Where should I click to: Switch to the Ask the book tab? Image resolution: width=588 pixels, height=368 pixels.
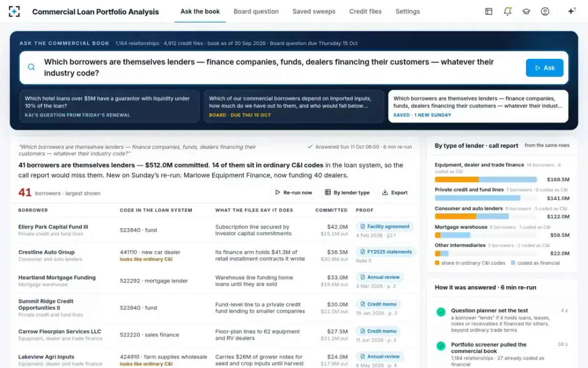click(200, 11)
